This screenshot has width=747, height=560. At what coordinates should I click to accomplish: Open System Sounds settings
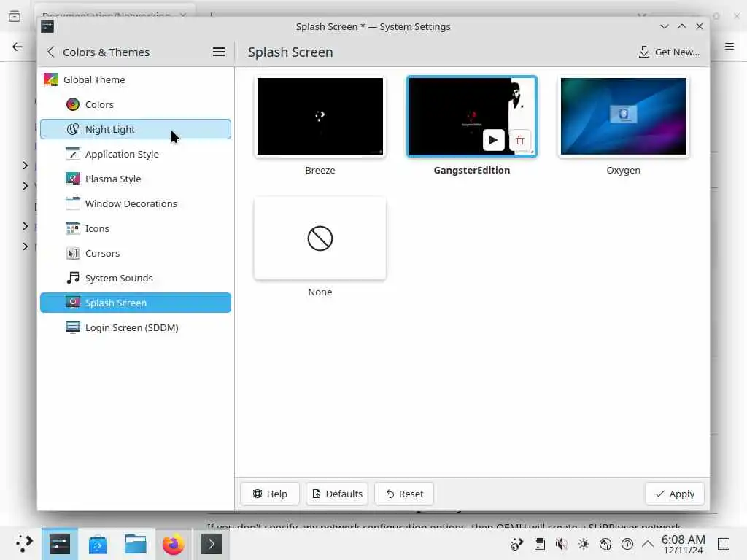click(x=135, y=278)
